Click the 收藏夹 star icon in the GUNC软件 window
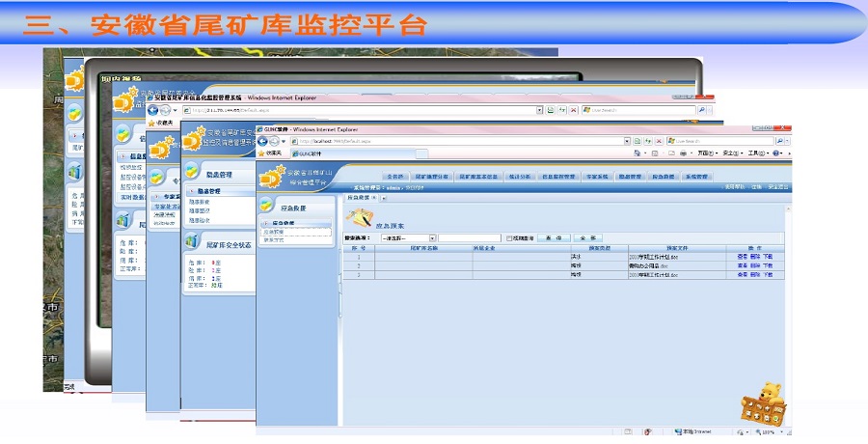The width and height of the screenshot is (868, 444). pos(261,153)
